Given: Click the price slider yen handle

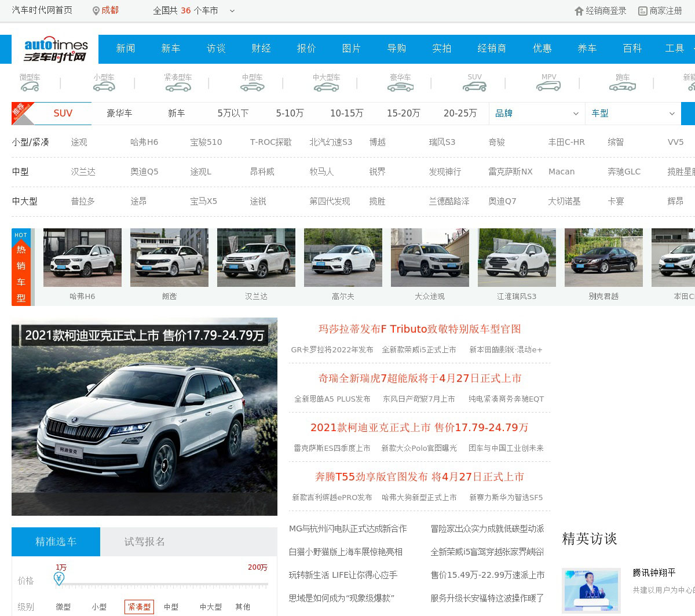Looking at the screenshot, I should point(59,578).
